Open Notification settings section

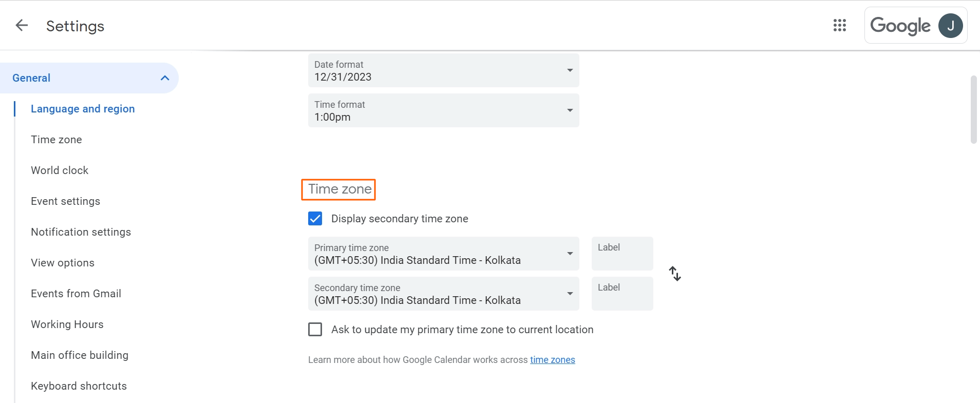(x=81, y=232)
